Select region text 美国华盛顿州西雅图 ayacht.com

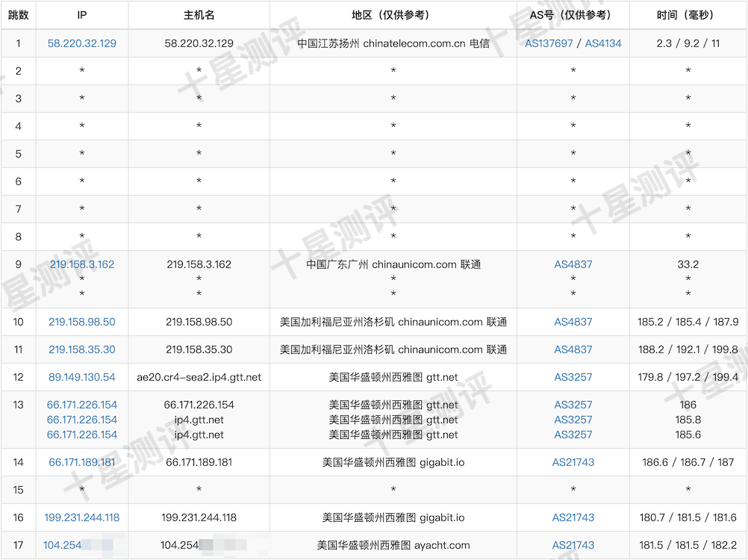[393, 545]
